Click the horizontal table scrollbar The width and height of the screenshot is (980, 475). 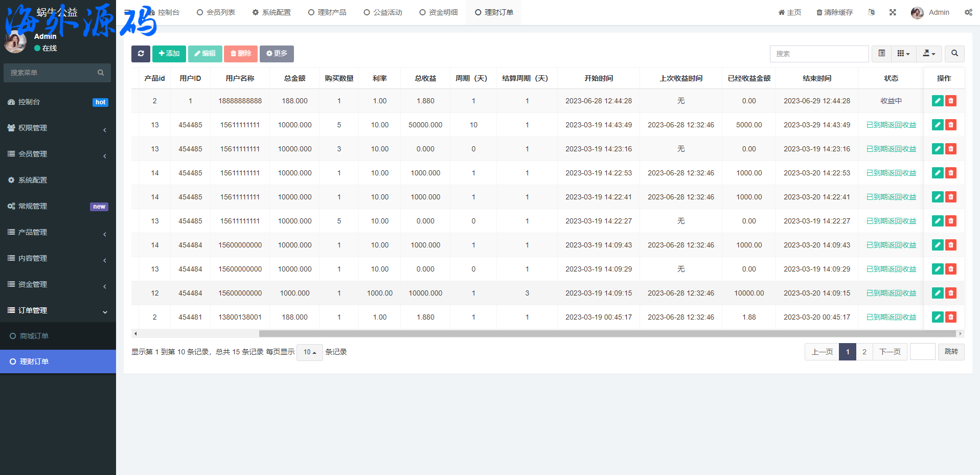(x=607, y=333)
